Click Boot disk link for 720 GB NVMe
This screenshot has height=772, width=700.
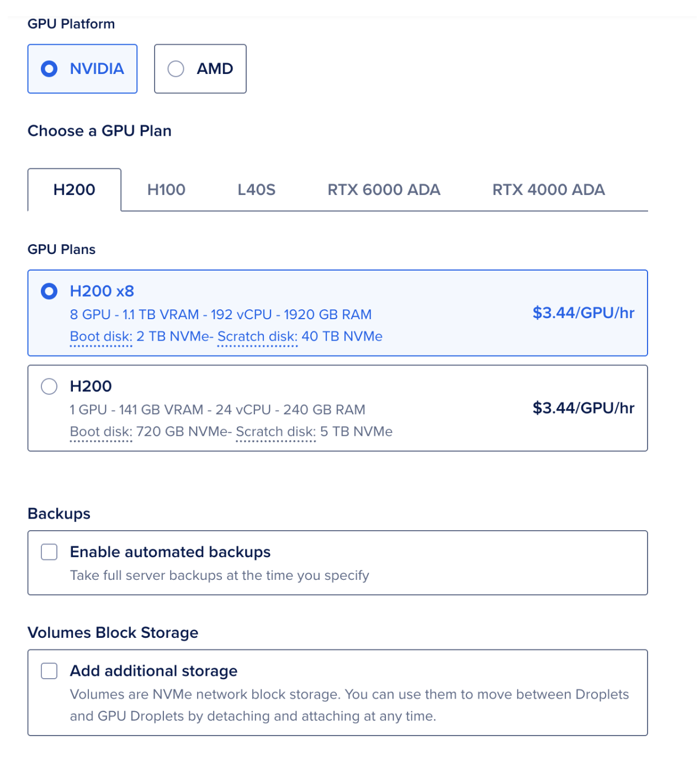point(101,432)
